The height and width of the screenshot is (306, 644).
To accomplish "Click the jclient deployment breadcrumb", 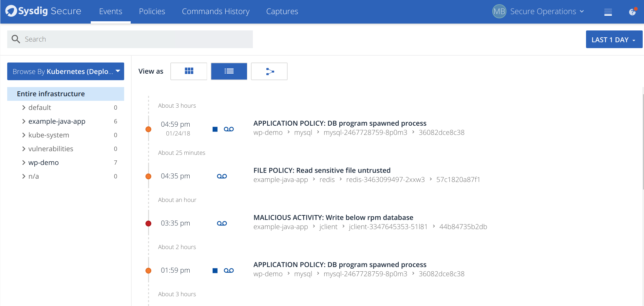I will 328,227.
